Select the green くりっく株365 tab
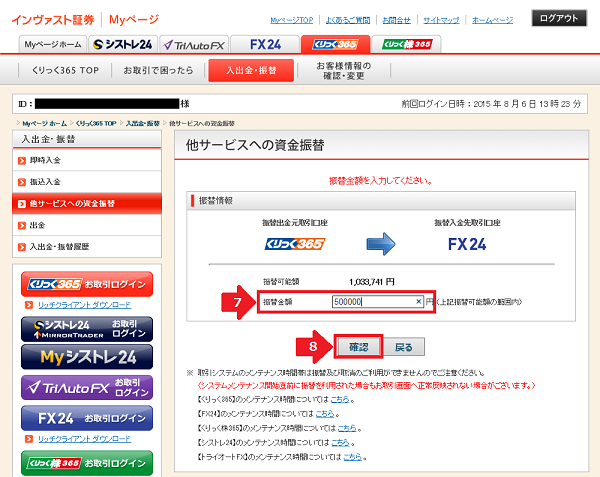Image resolution: width=600 pixels, height=477 pixels. point(406,44)
